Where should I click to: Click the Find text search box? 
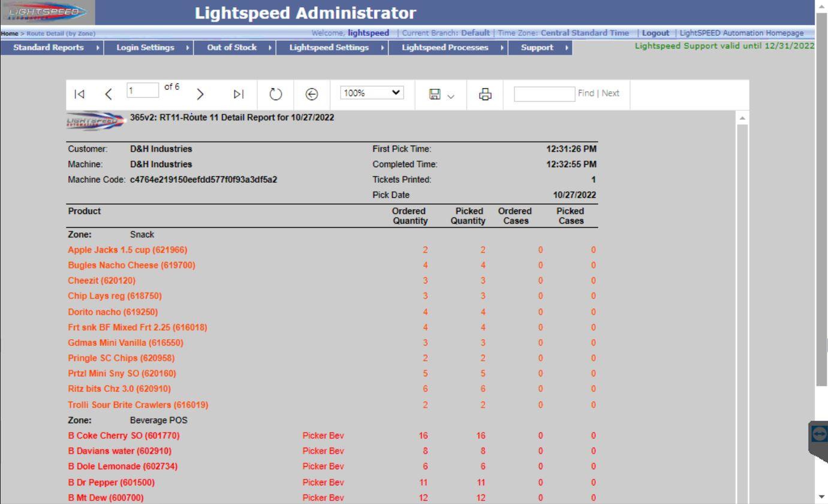coord(544,93)
